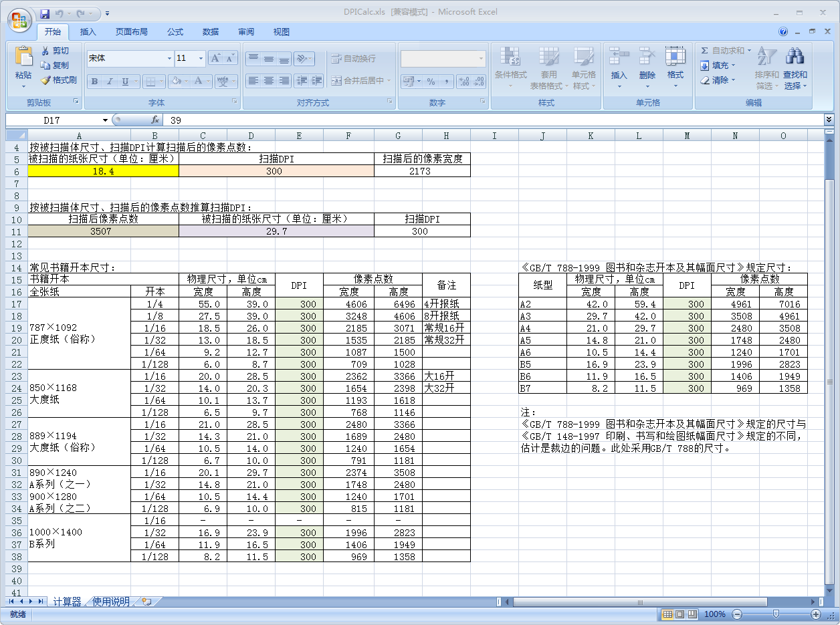Click the Insert Function fx icon

click(x=155, y=120)
